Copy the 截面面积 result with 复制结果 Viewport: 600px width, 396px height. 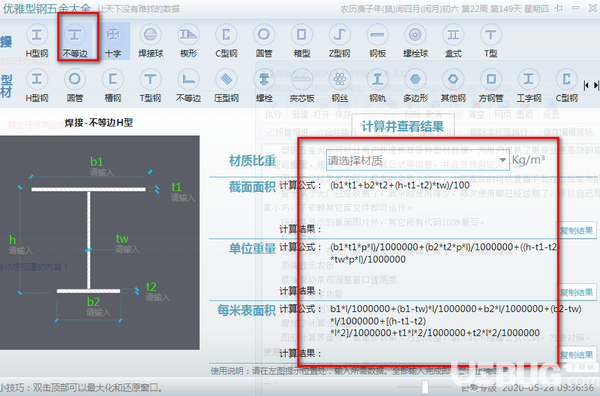pyautogui.click(x=577, y=231)
